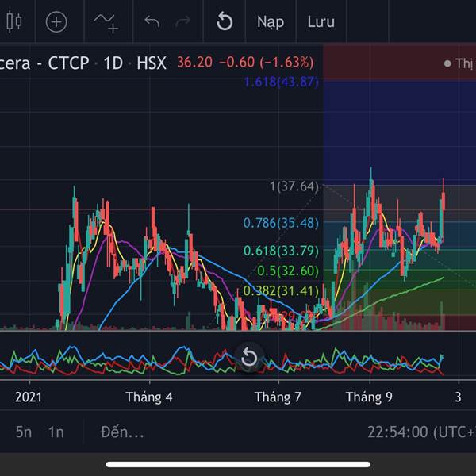Open the cera - CTCP symbol search
The width and height of the screenshot is (476, 476).
click(44, 63)
